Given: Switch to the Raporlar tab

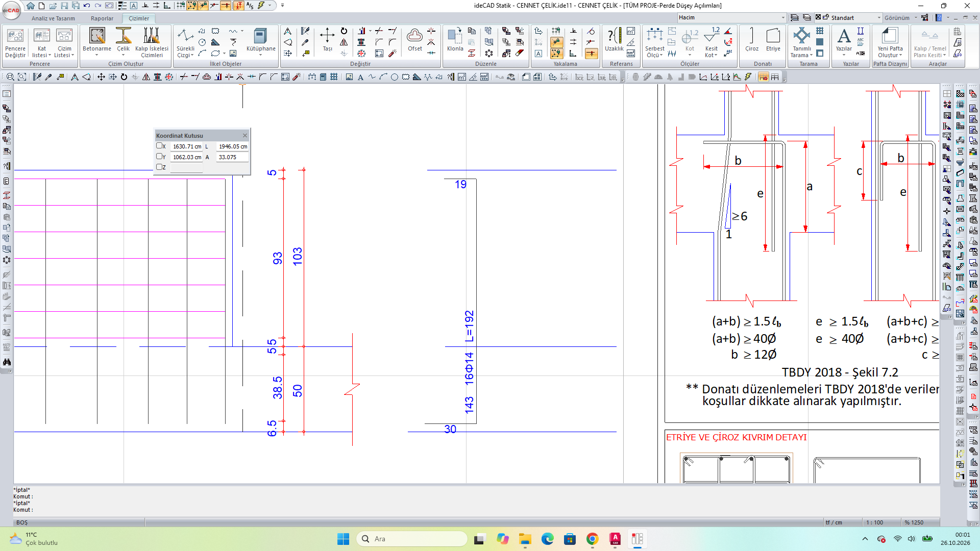Looking at the screenshot, I should [x=102, y=18].
